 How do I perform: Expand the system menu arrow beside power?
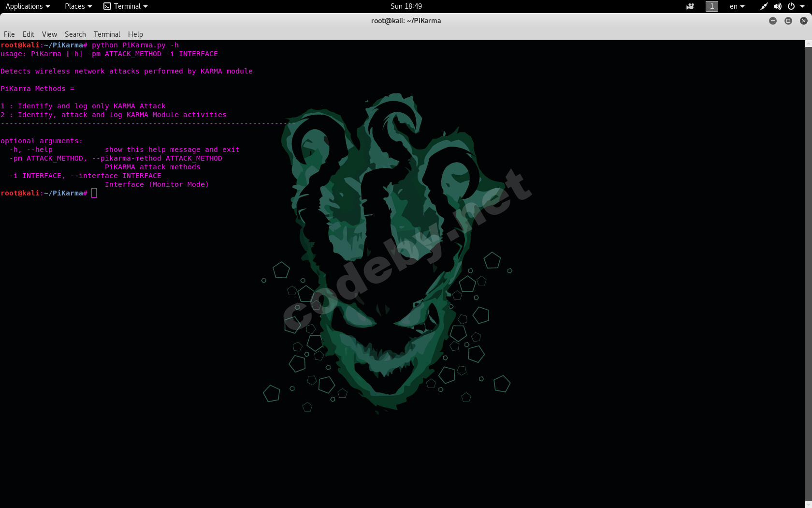pos(802,6)
